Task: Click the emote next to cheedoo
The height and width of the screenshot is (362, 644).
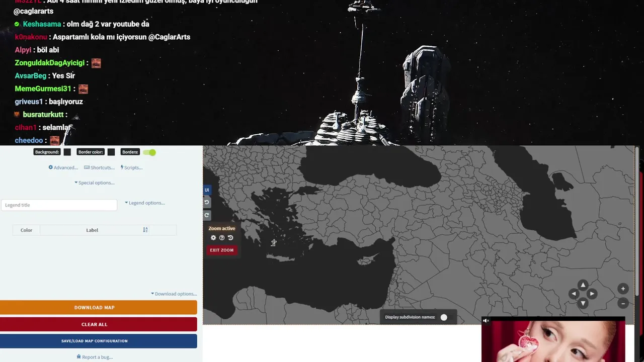Action: point(54,140)
